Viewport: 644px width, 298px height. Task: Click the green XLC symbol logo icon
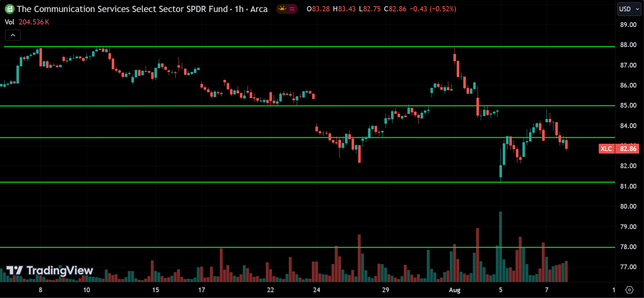(9, 9)
